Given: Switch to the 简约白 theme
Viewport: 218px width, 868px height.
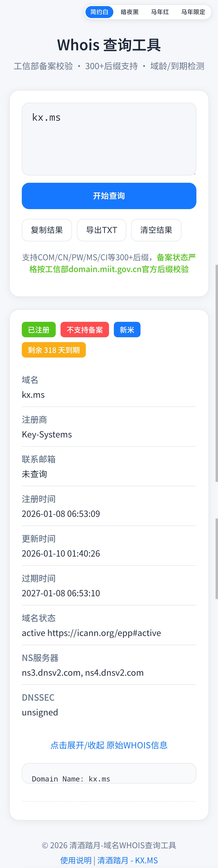Looking at the screenshot, I should tap(99, 12).
